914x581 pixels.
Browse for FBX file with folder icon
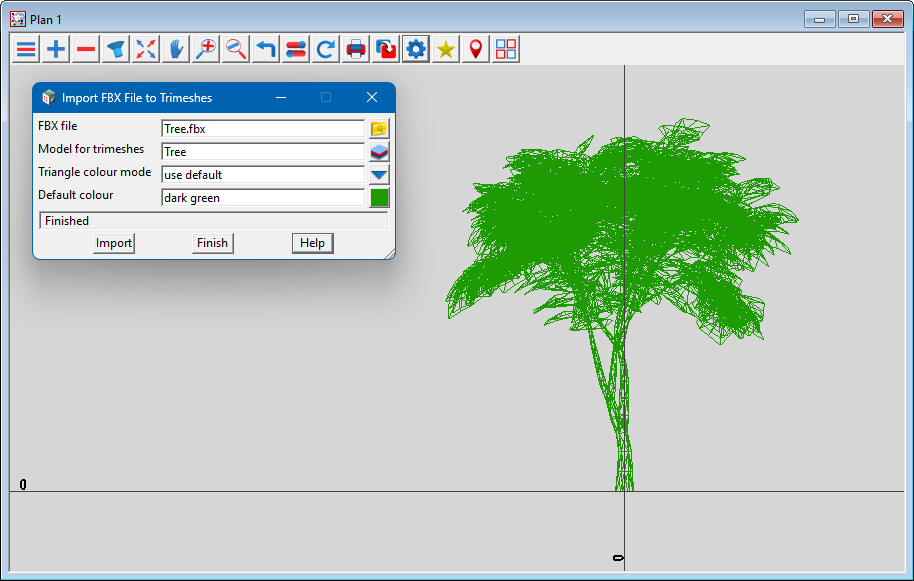tap(379, 129)
